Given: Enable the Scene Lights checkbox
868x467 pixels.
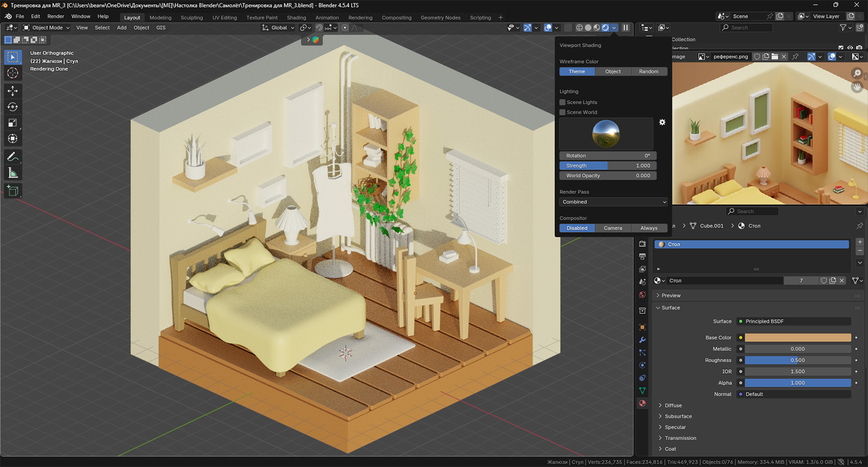Looking at the screenshot, I should click(563, 102).
